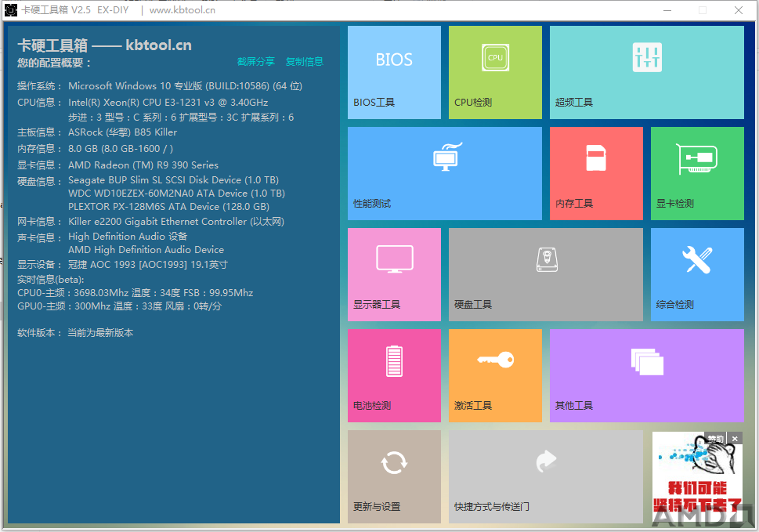Click 'AMD High Definition Audio Device'

pyautogui.click(x=146, y=250)
